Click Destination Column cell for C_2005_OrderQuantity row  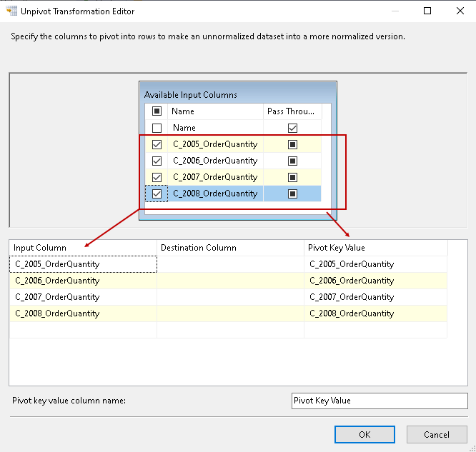[x=230, y=264]
